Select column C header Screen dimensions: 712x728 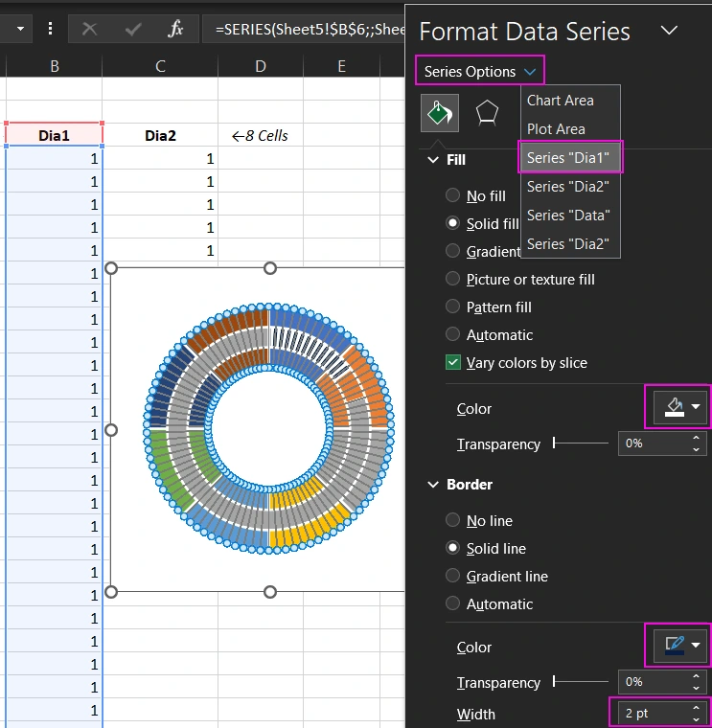click(x=160, y=66)
